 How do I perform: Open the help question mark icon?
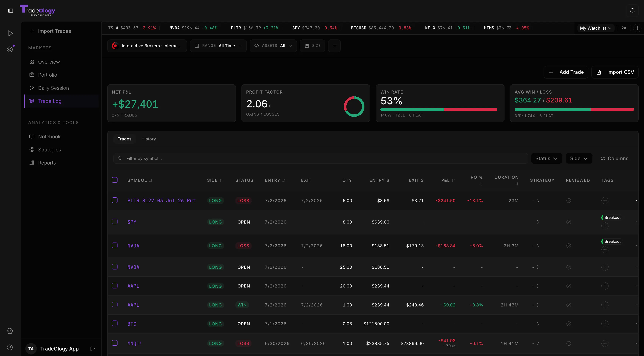click(x=10, y=347)
